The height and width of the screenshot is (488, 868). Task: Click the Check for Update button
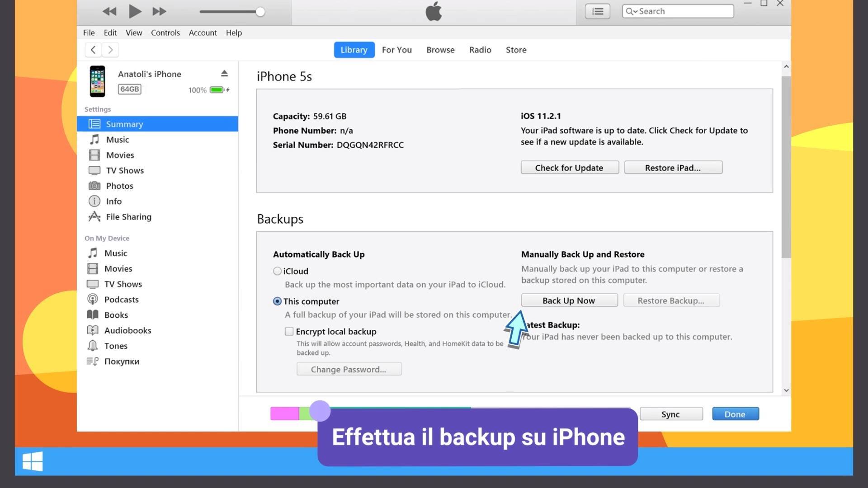click(x=570, y=168)
